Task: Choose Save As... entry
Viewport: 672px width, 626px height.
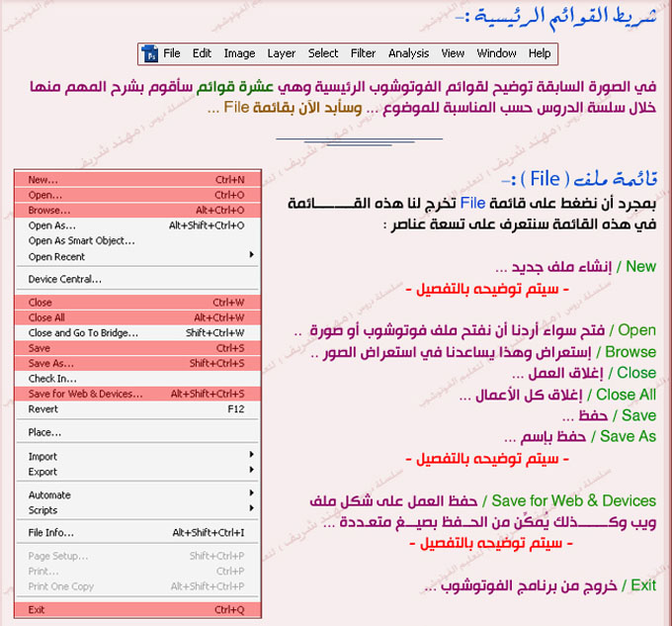Action: [137, 364]
